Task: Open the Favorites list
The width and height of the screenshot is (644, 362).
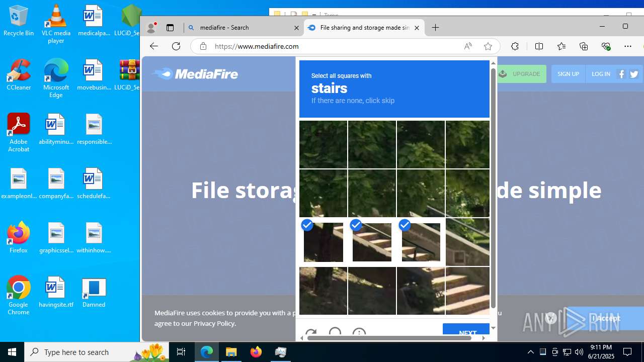Action: (x=561, y=46)
